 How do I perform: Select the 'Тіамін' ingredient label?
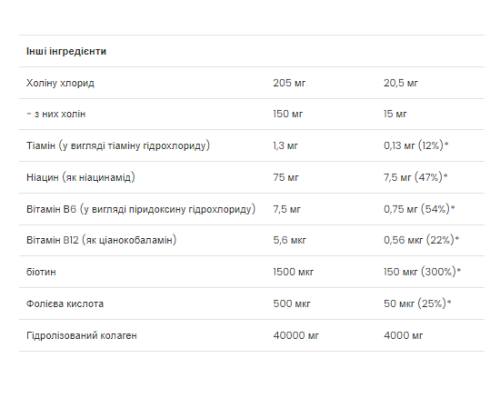[118, 146]
